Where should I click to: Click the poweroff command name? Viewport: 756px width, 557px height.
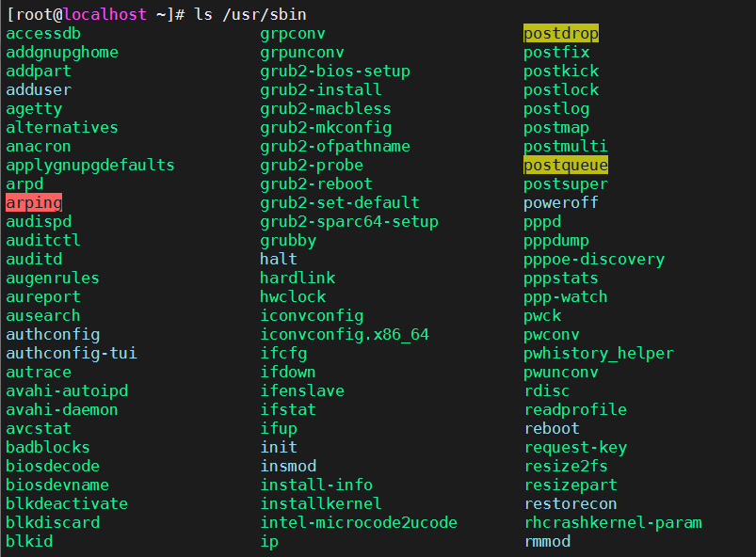[561, 202]
